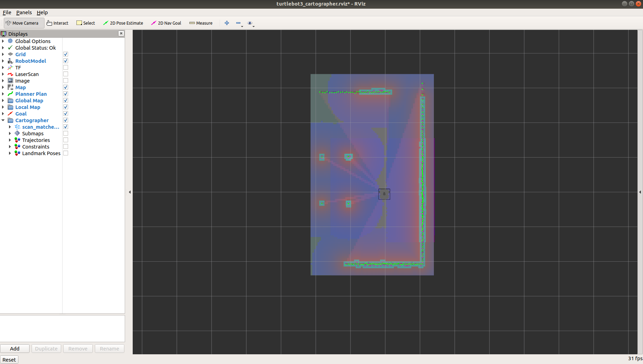Image resolution: width=643 pixels, height=364 pixels.
Task: Choose the Select tool
Action: pyautogui.click(x=85, y=23)
